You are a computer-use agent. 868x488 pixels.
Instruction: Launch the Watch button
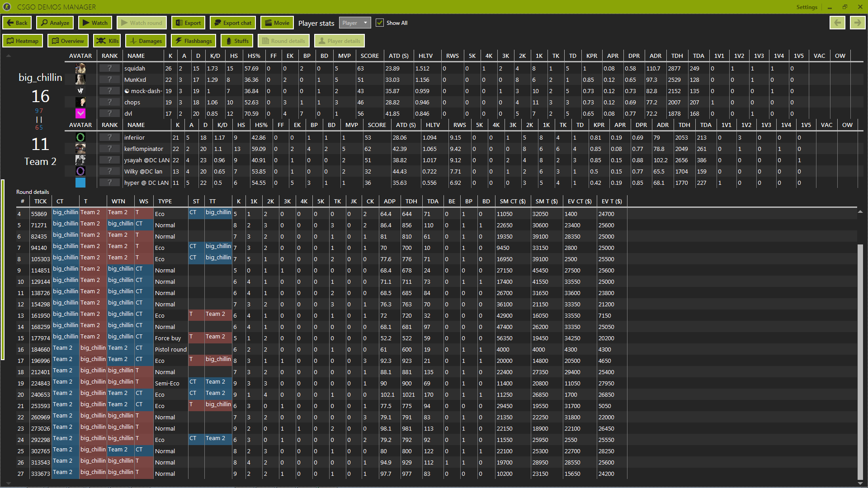click(95, 23)
